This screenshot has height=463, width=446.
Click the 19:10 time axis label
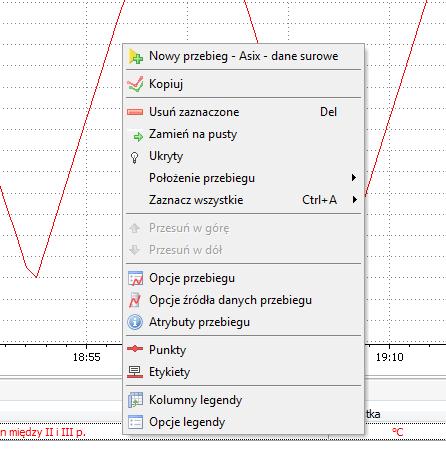tap(390, 357)
